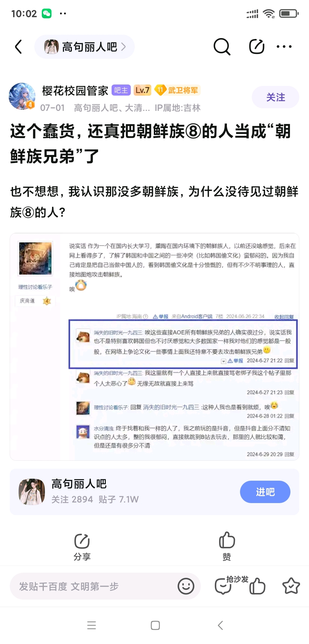309x644 pixels.
Task: Tap the 进吧 button
Action: click(x=265, y=492)
